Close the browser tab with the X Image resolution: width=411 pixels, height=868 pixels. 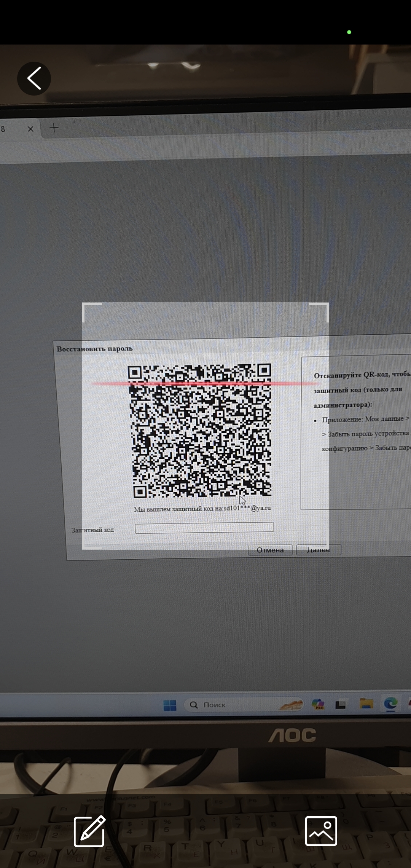[30, 129]
